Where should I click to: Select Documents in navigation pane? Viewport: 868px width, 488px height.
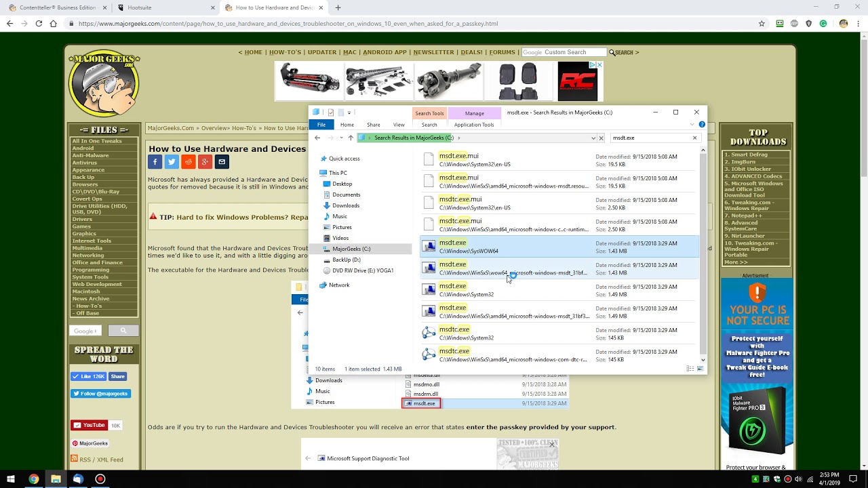[x=346, y=195]
